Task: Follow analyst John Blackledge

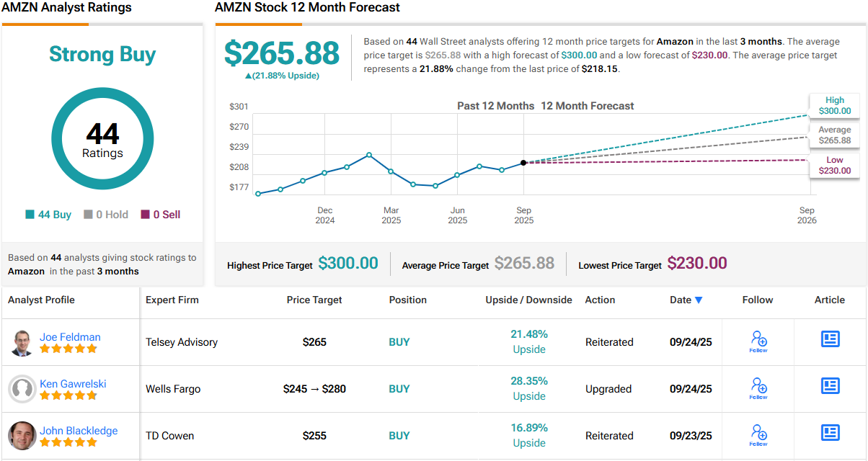Action: coord(758,435)
